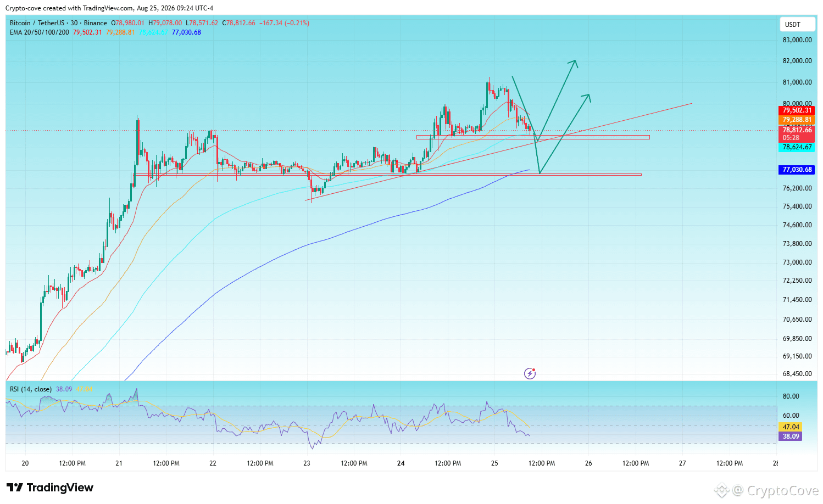Click the orange 79,288.81 value in EMA legend

tap(120, 32)
